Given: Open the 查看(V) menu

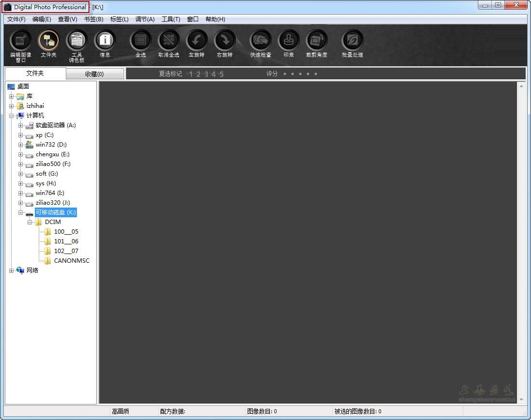Looking at the screenshot, I should [x=67, y=19].
